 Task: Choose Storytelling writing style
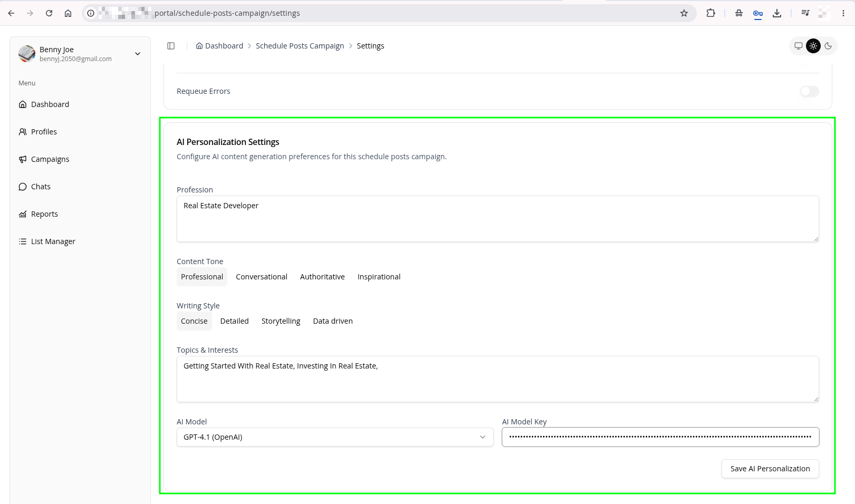[281, 321]
